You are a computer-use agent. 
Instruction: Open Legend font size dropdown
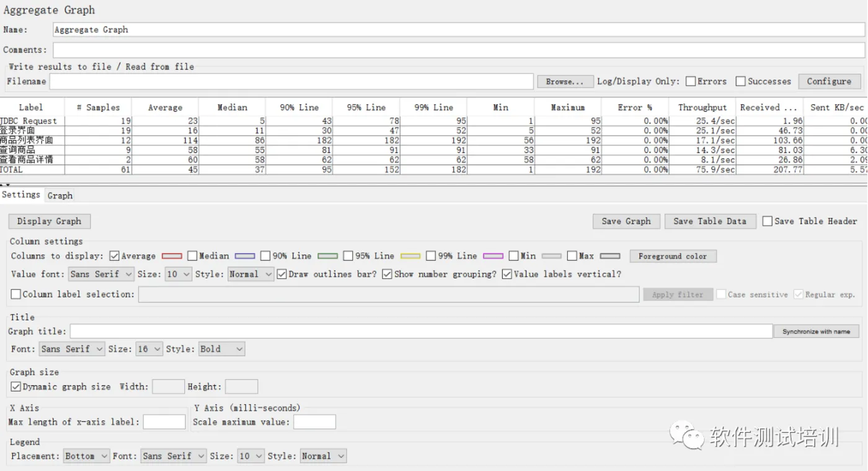(x=251, y=456)
